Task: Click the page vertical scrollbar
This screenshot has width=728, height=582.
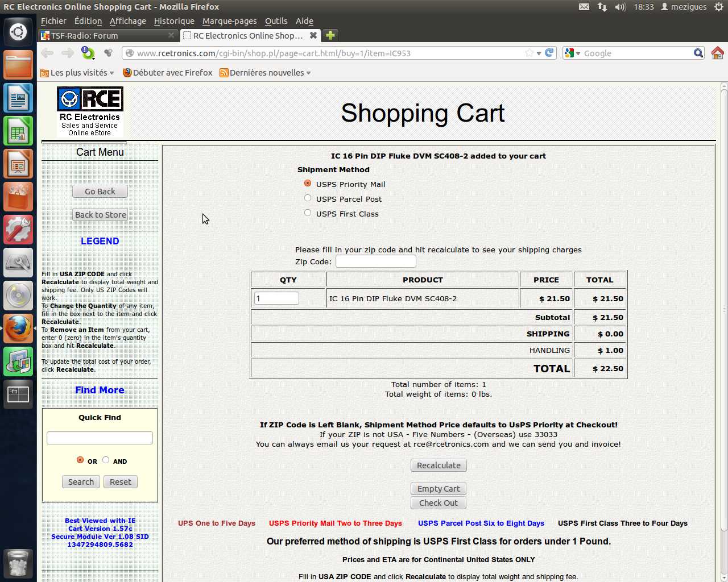Action: 724,310
